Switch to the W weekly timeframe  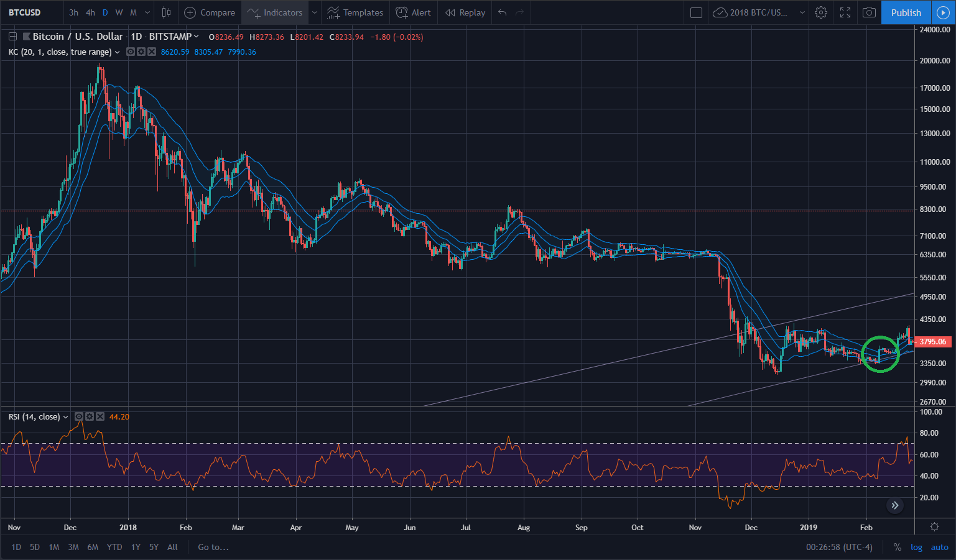pyautogui.click(x=119, y=12)
